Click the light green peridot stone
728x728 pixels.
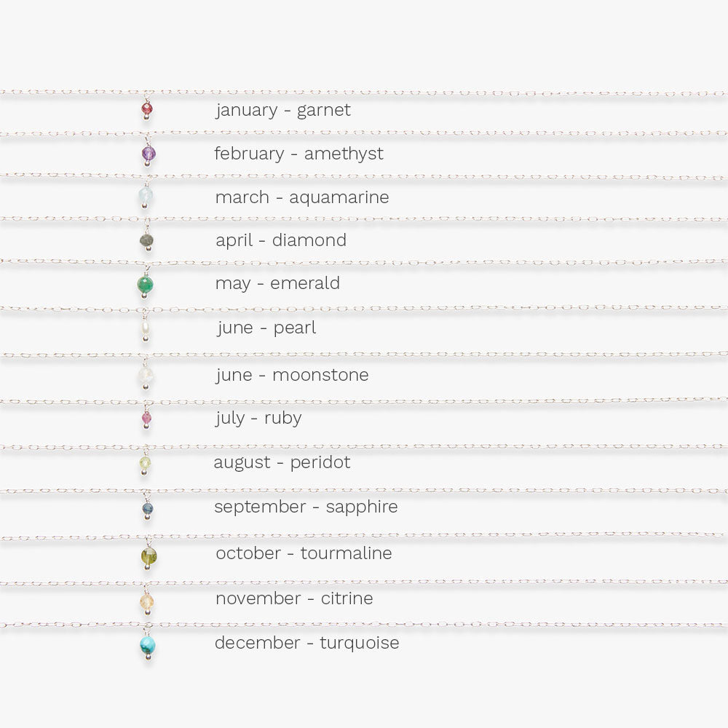coord(146,462)
